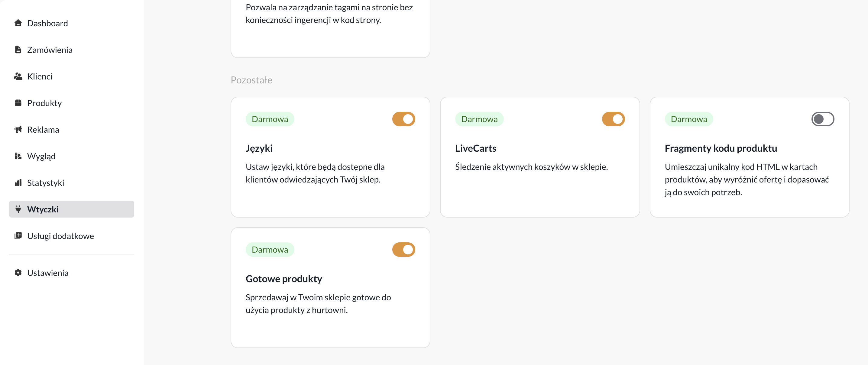Click the Wygląd palette icon
Viewport: 868px width, 365px height.
click(x=18, y=156)
